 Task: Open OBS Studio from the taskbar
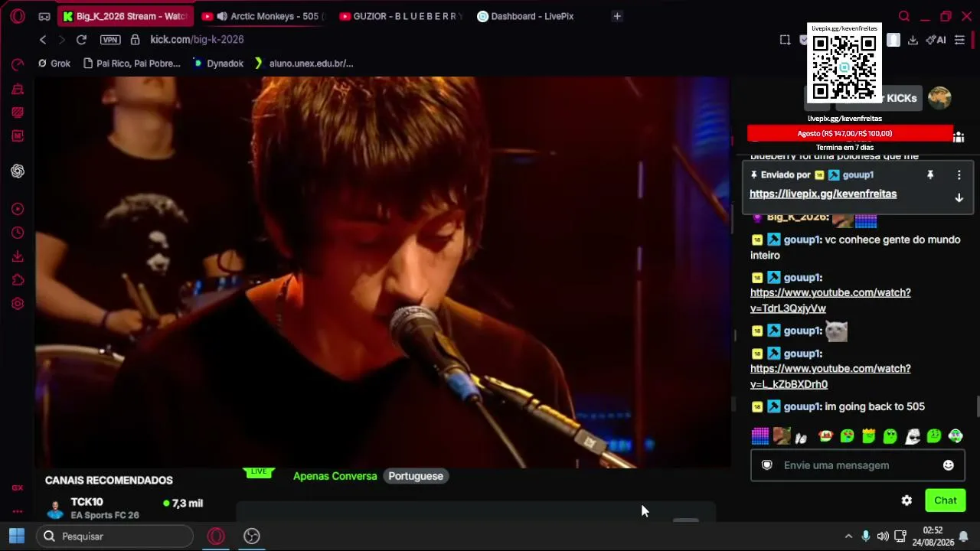251,536
